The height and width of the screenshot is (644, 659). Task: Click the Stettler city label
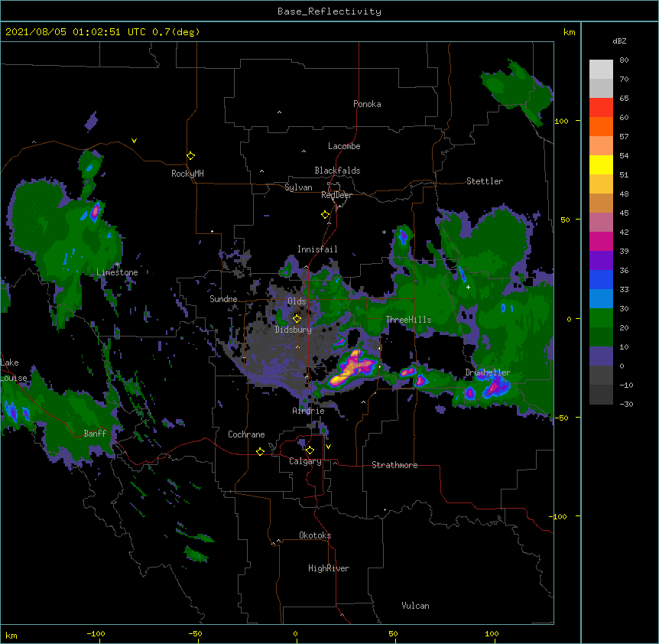pos(485,181)
